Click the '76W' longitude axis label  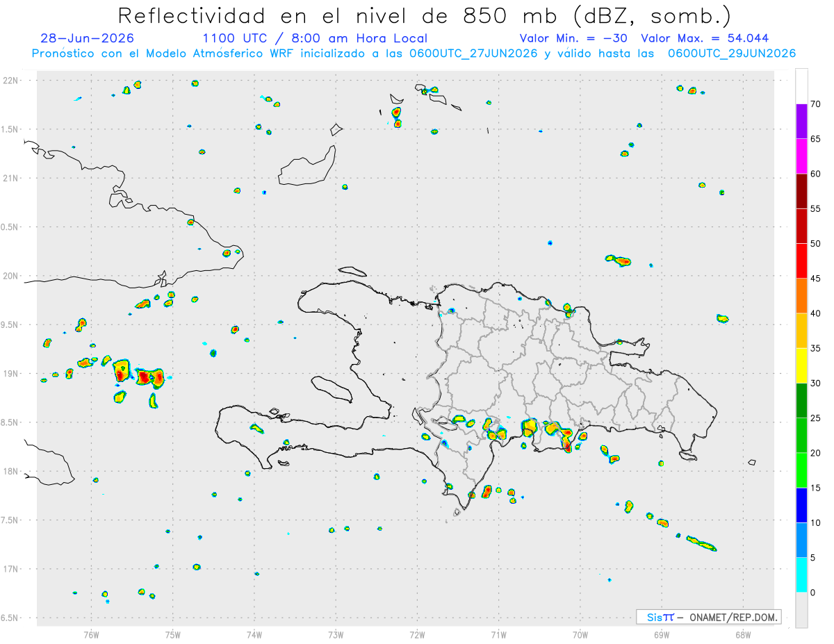coord(91,635)
